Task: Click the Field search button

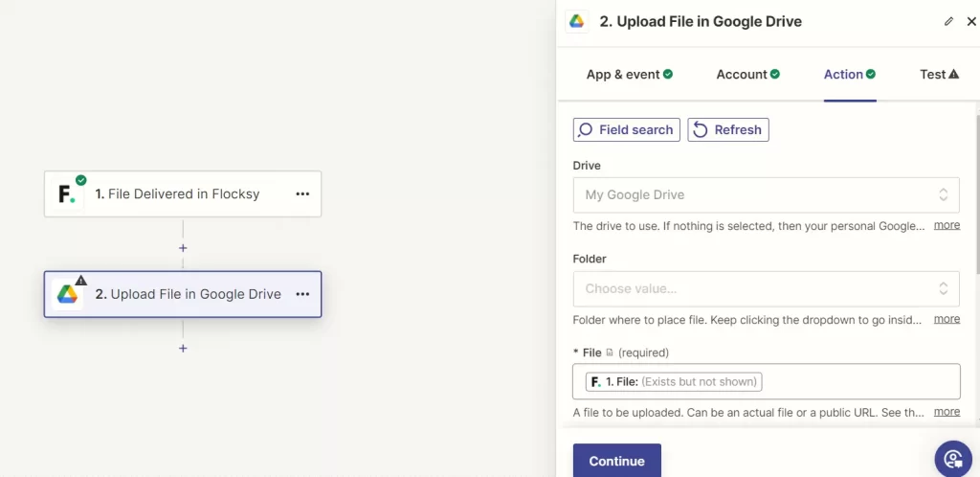Action: click(x=627, y=130)
